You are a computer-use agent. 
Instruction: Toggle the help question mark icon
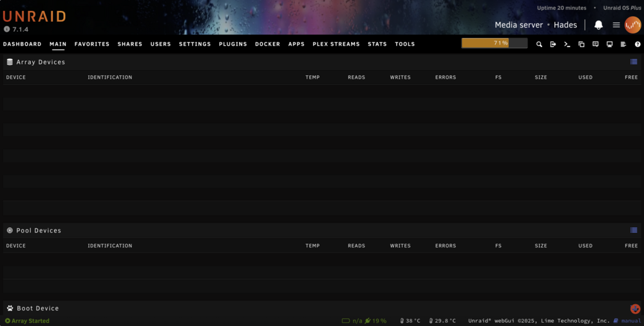(638, 44)
